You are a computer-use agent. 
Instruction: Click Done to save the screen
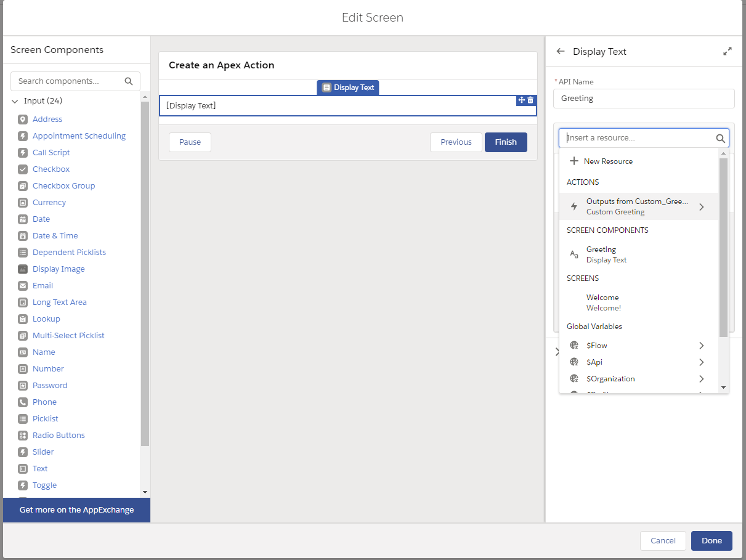(x=711, y=540)
